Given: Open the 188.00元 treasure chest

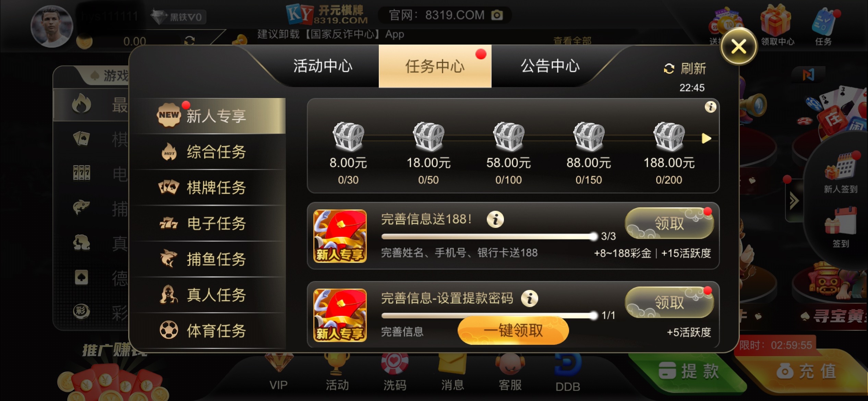Looking at the screenshot, I should coord(669,137).
